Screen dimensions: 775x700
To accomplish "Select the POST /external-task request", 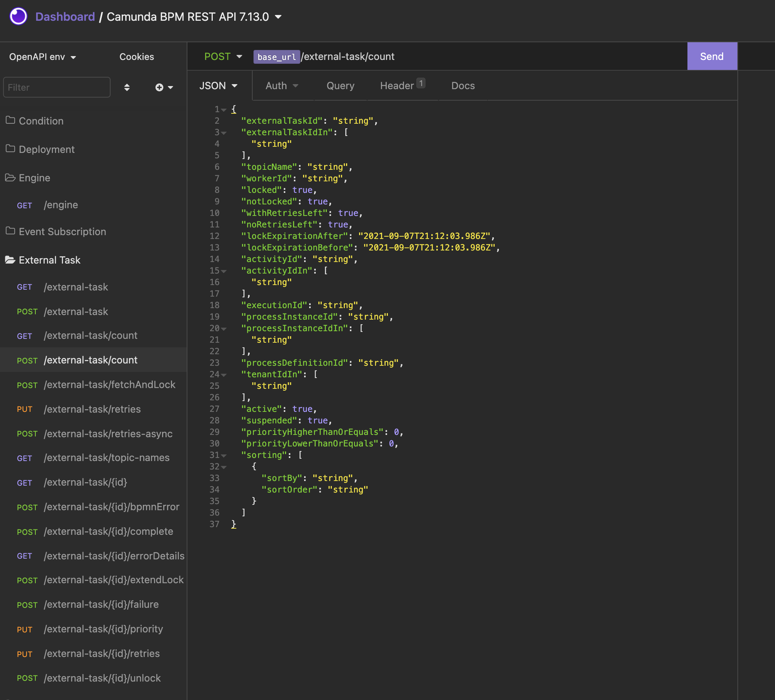I will pyautogui.click(x=93, y=312).
